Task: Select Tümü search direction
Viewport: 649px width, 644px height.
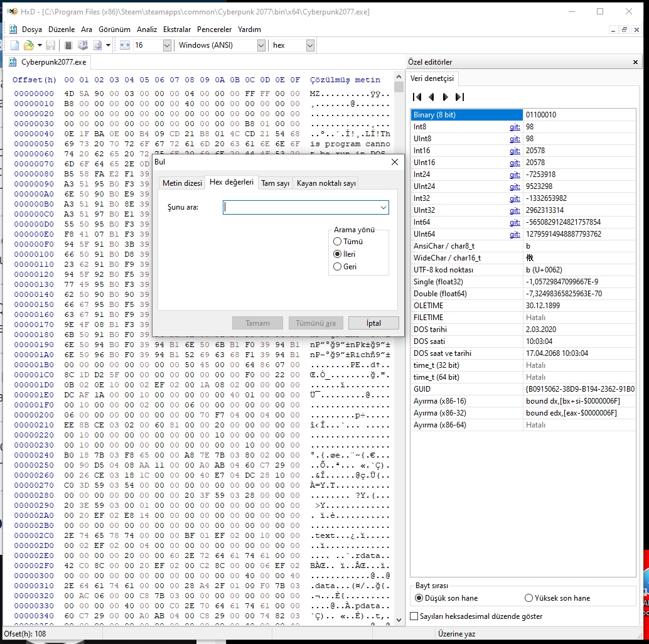Action: pyautogui.click(x=348, y=241)
